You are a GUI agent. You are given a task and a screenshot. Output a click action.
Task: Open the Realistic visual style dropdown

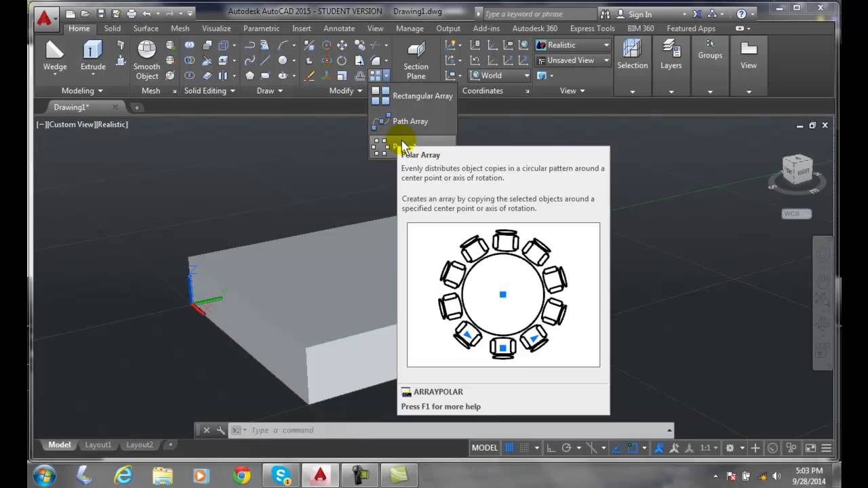coord(574,45)
